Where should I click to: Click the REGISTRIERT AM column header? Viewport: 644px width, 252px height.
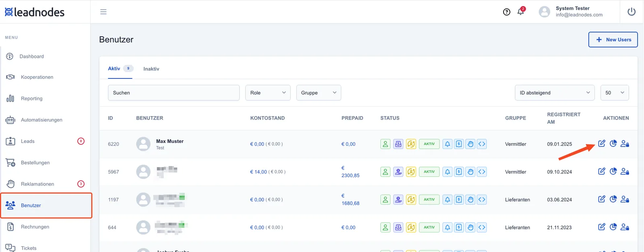pyautogui.click(x=563, y=118)
